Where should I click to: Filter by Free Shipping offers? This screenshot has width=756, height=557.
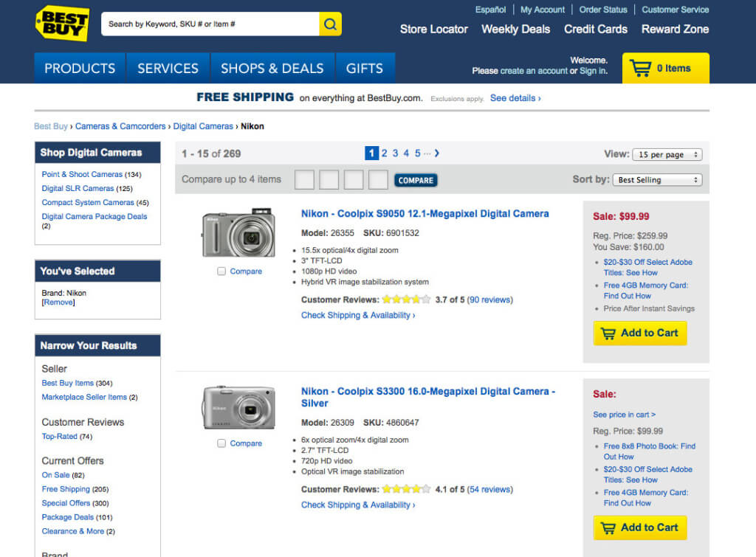(66, 489)
